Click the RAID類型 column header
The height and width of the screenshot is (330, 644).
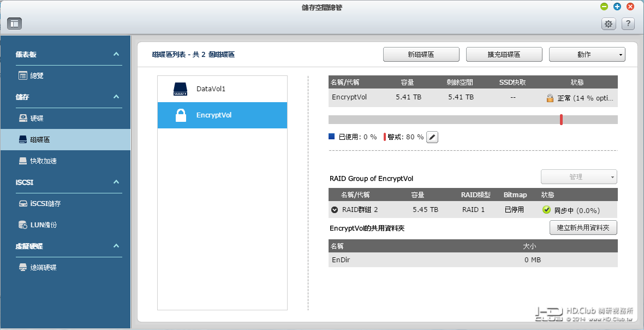[475, 195]
